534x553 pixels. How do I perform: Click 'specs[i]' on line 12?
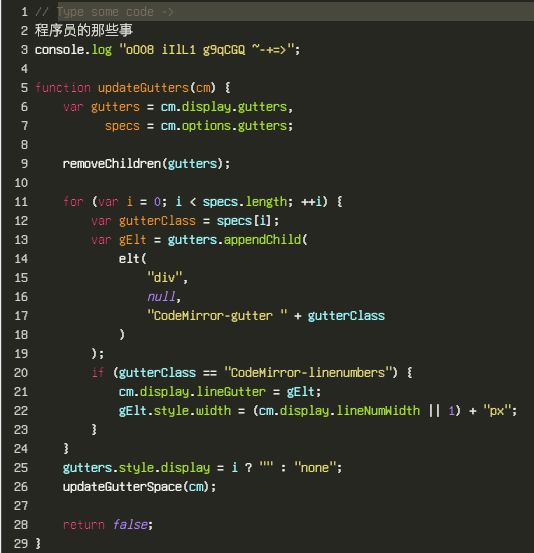tap(244, 221)
